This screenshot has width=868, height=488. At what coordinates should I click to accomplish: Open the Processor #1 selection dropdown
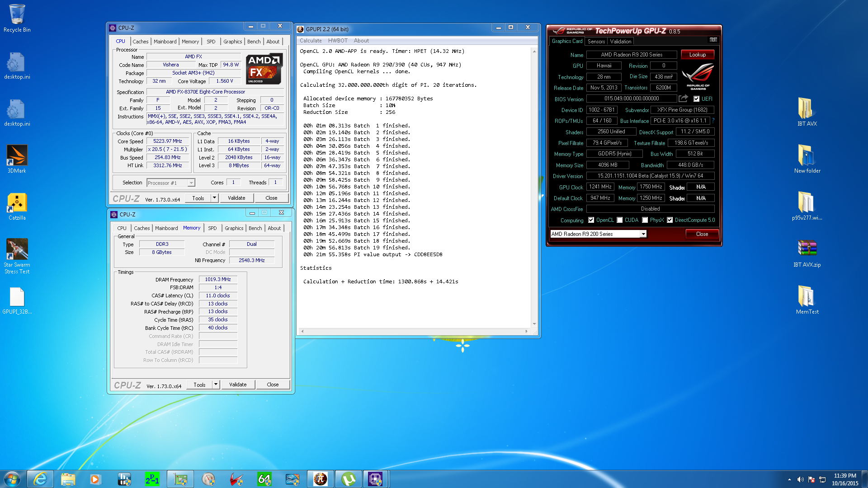click(171, 183)
